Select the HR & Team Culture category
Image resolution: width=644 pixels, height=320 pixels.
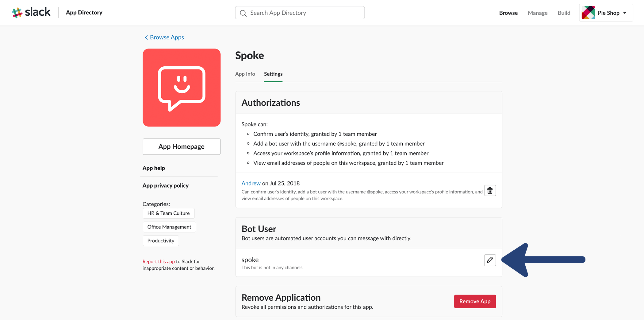click(x=168, y=213)
